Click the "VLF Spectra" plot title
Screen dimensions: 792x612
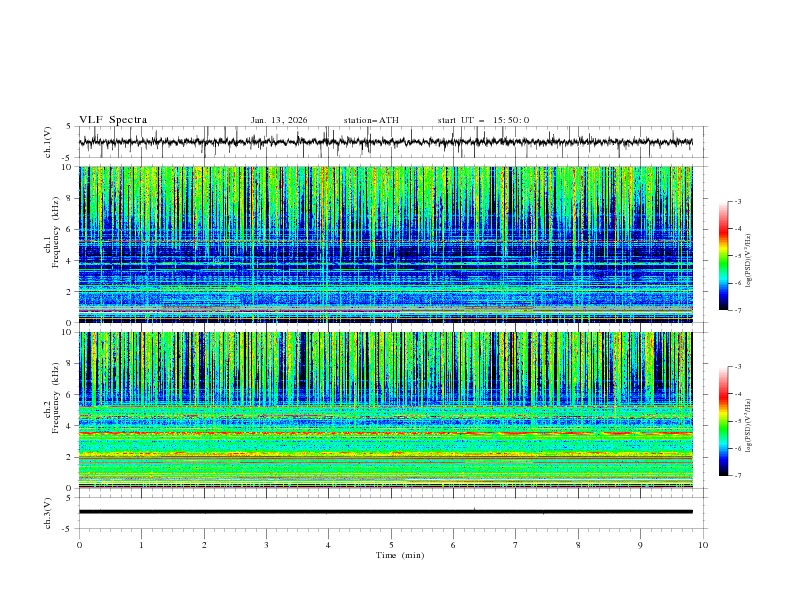pyautogui.click(x=113, y=120)
